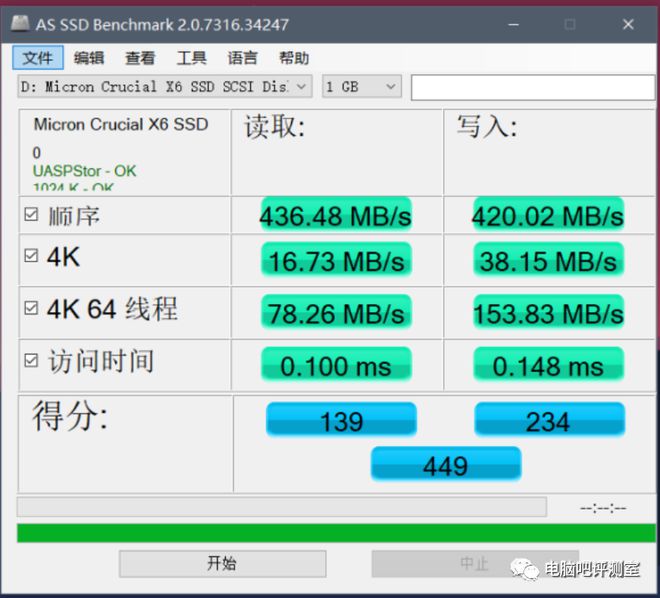
Task: Click the 16.73 MB/s 4K read result
Action: [336, 260]
